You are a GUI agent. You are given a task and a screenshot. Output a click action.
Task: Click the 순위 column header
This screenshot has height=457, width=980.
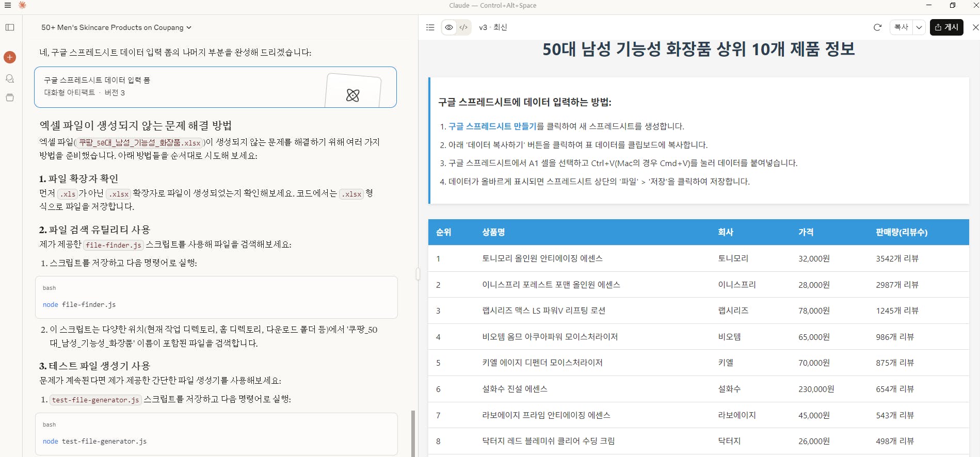point(443,232)
